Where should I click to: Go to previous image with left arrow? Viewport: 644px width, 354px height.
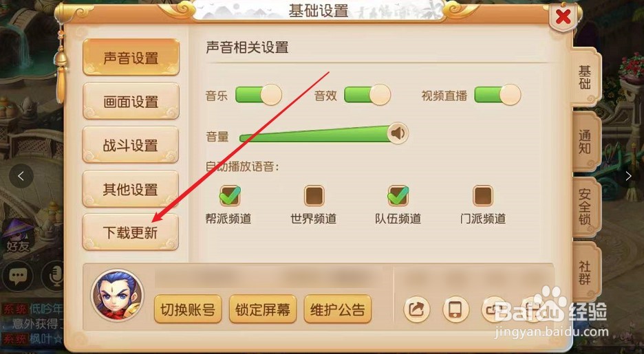[21, 176]
